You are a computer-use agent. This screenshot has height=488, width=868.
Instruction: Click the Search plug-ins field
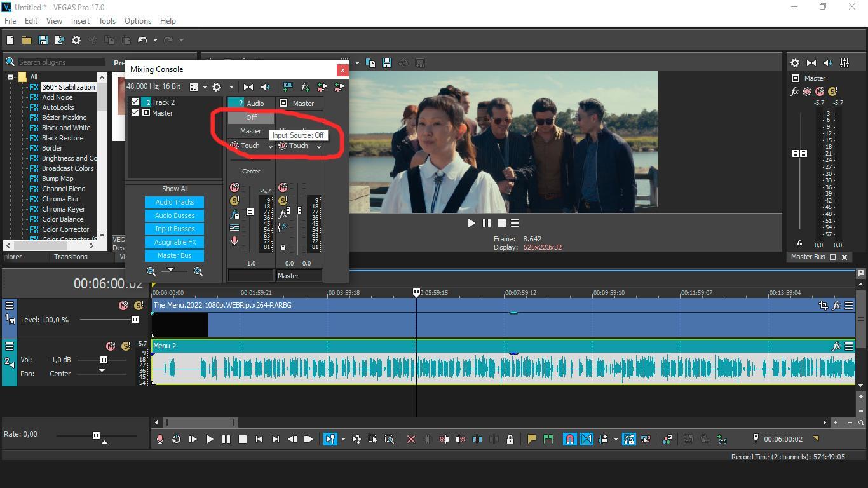[61, 62]
